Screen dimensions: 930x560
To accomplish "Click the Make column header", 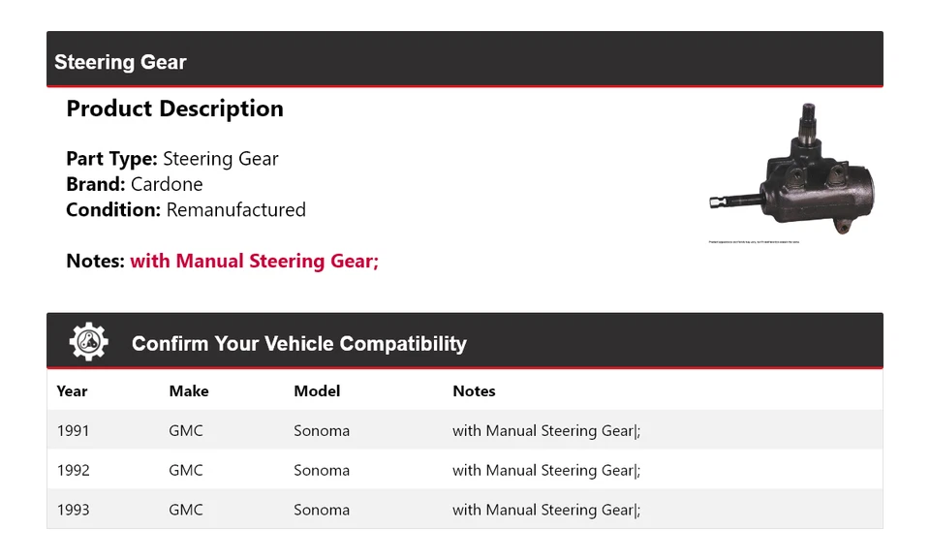I will click(x=189, y=391).
